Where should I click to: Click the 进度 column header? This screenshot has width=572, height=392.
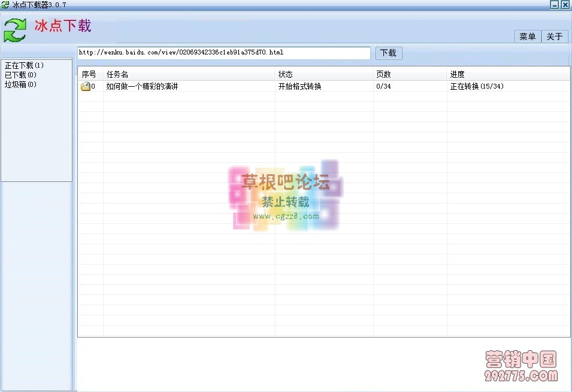pos(458,74)
